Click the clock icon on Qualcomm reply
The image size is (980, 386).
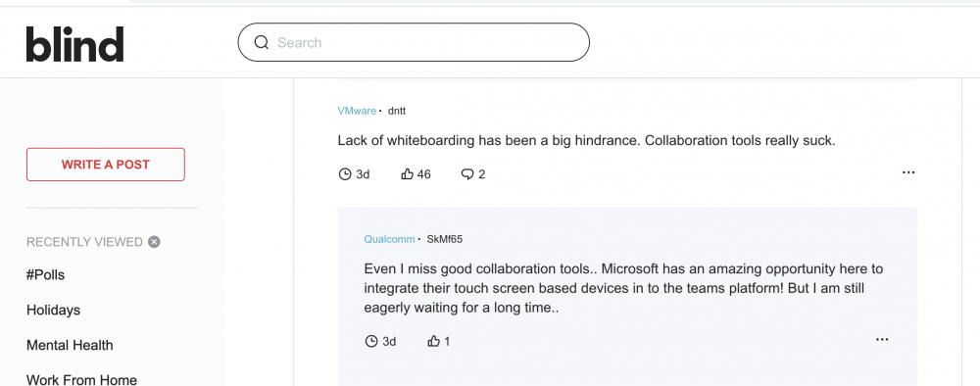click(370, 341)
